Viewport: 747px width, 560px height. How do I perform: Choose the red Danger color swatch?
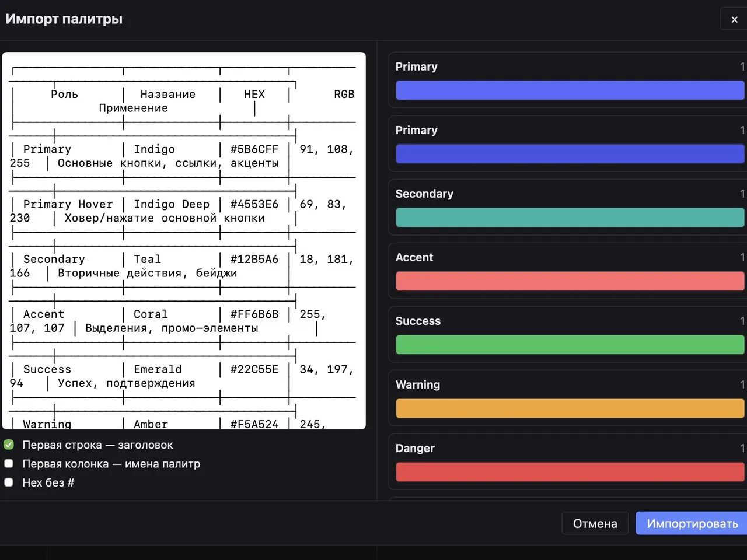click(570, 472)
